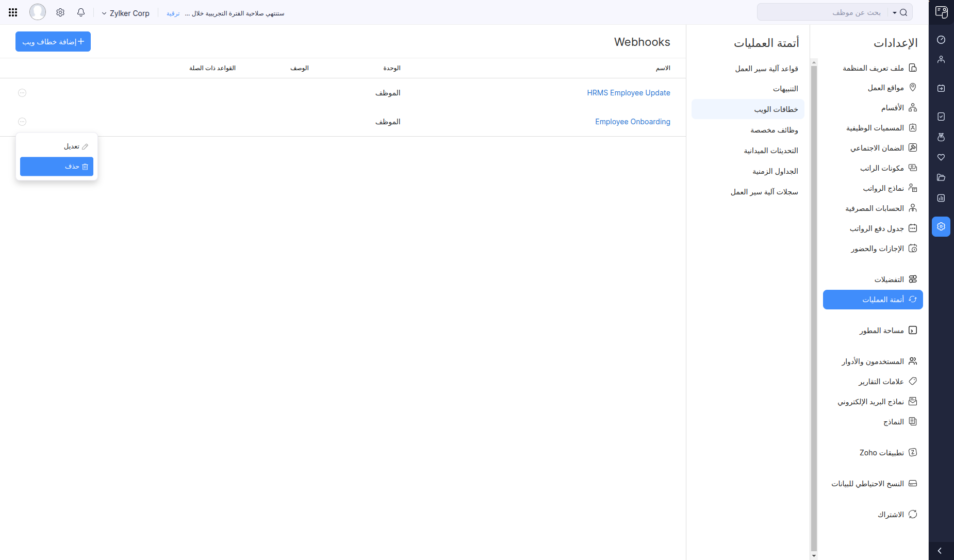Click the إضافة خطاف ويب button

click(x=53, y=42)
